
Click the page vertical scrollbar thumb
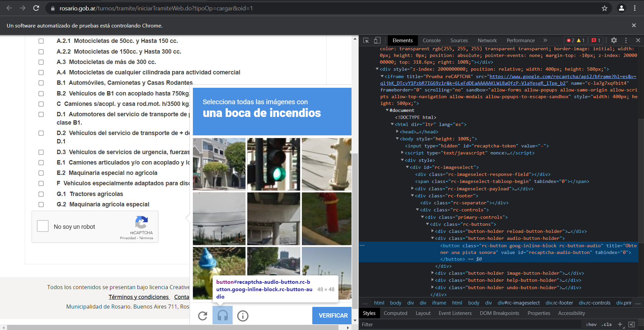tap(355, 231)
